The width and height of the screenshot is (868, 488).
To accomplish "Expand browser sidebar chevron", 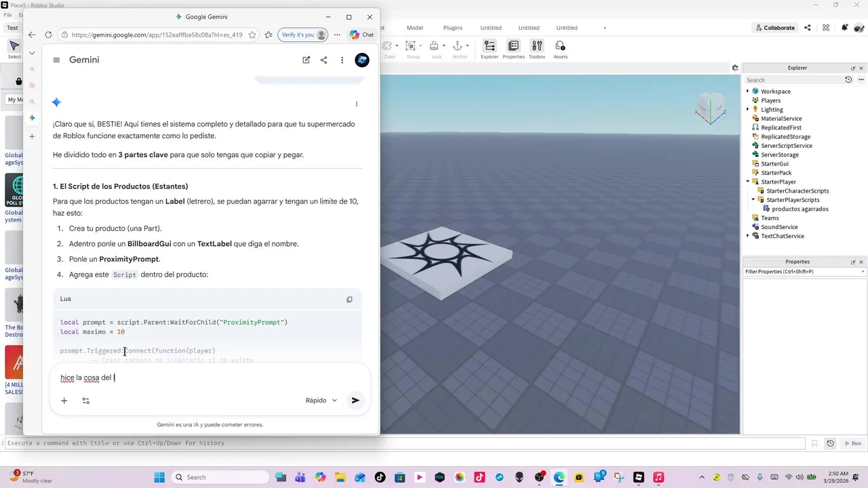I will coord(32,53).
